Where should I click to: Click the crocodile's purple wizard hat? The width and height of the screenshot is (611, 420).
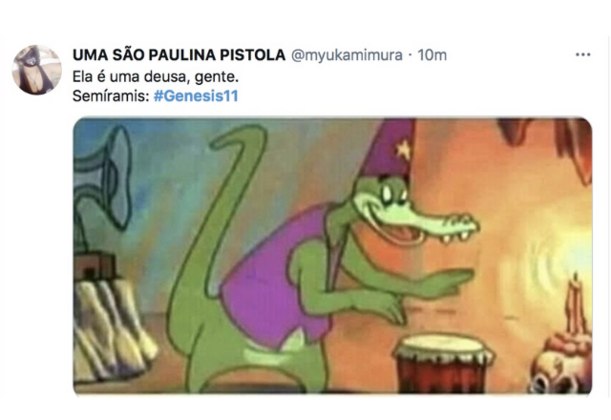point(390,148)
